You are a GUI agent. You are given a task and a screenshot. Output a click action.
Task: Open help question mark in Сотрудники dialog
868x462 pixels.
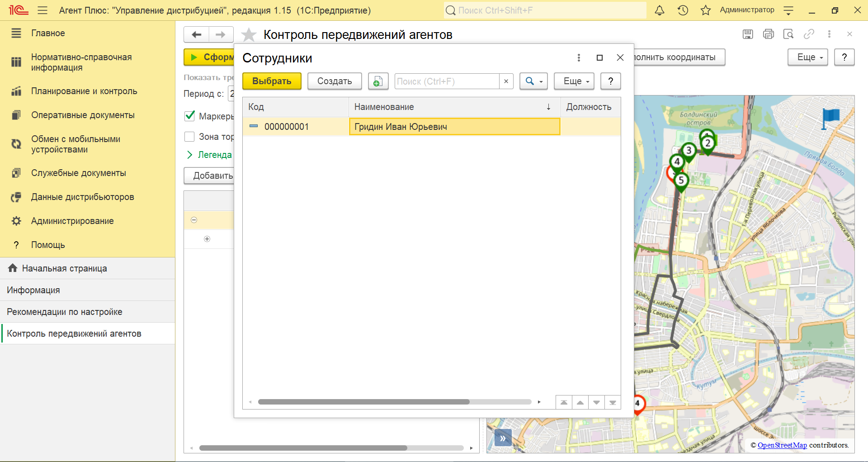coord(610,81)
